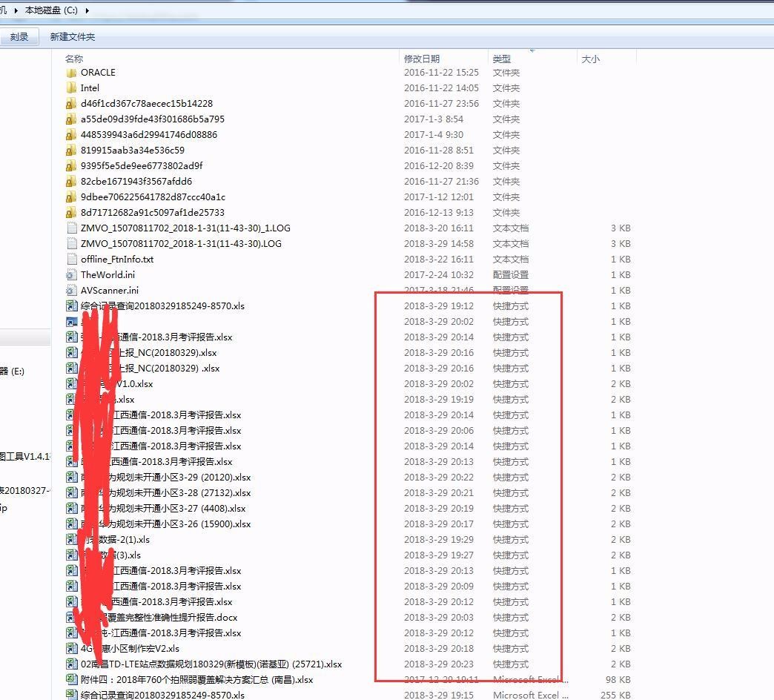774x700 pixels.
Task: Expand arrow before 本地磁盘 (C:) in address bar
Action: coord(16,10)
